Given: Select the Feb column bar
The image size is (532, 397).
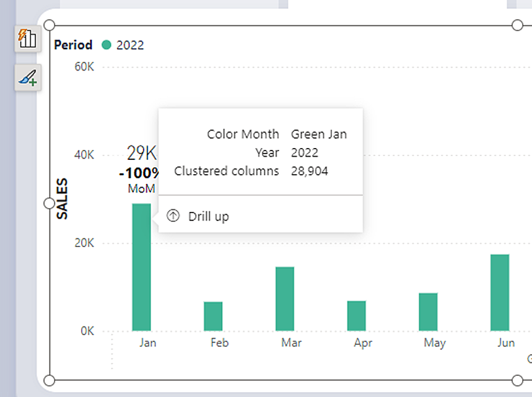Looking at the screenshot, I should (212, 316).
